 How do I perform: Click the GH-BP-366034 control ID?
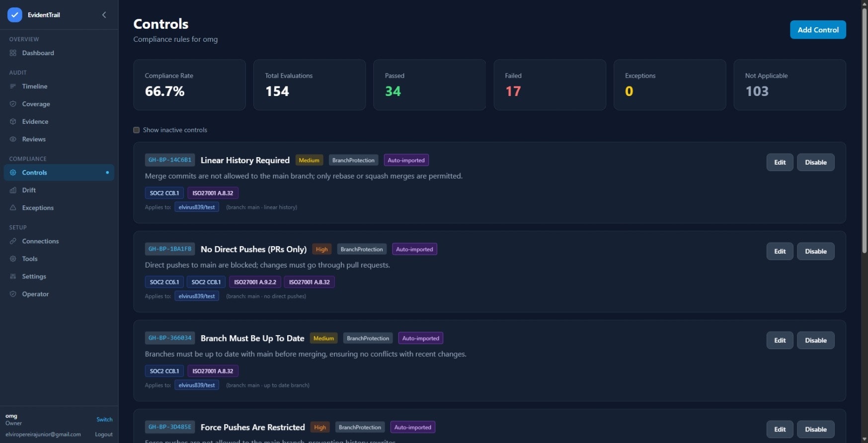tap(170, 338)
